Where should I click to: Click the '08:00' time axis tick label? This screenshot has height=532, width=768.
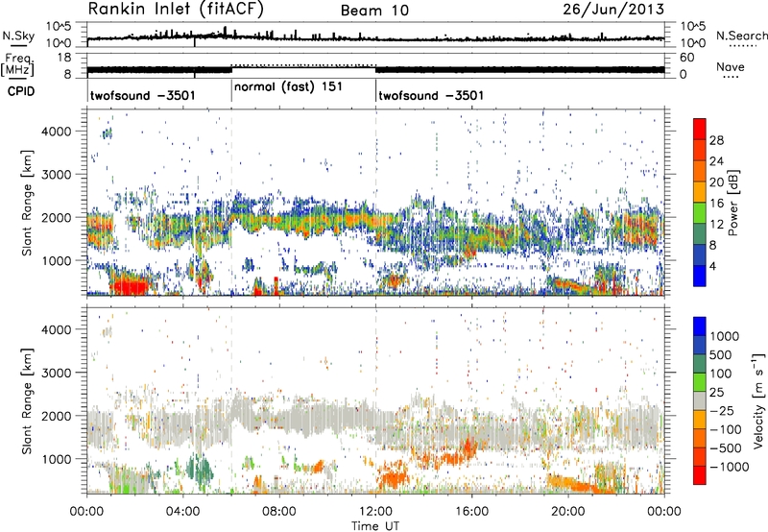(279, 512)
